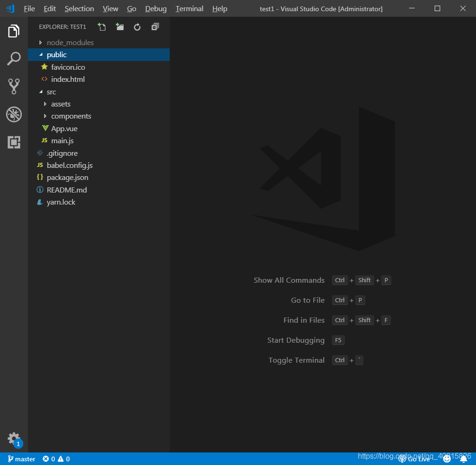Click the warning count icon in status bar
This screenshot has height=465, width=476.
[61, 458]
